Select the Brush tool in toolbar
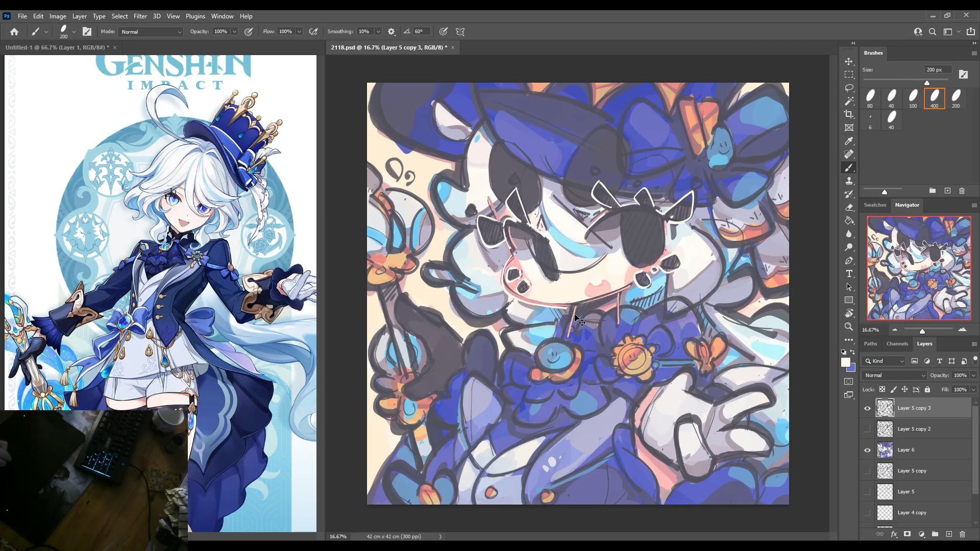Image resolution: width=980 pixels, height=551 pixels. point(849,167)
